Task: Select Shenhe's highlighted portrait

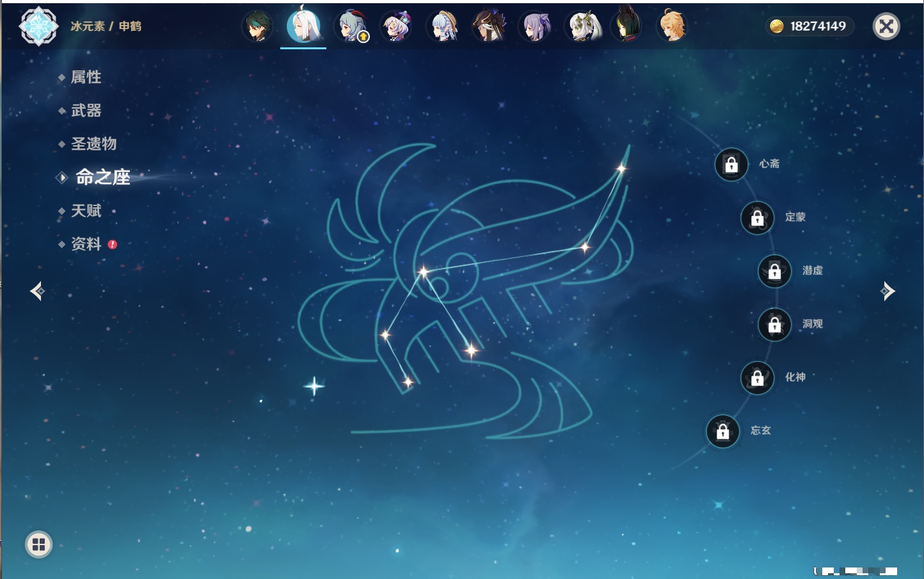Action: point(303,26)
